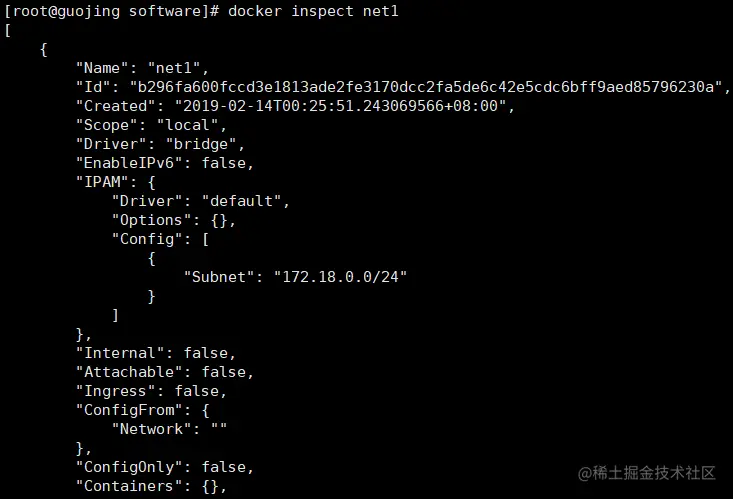Click the "ConfigOnly": false line
Screen dimensions: 733x499
click(x=164, y=467)
